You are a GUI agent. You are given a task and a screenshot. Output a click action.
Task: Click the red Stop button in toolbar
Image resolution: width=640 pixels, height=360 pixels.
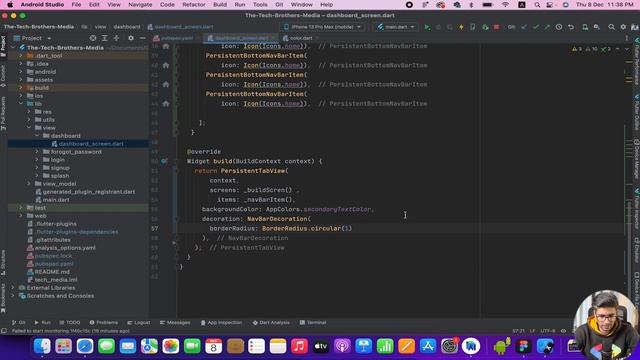point(496,27)
